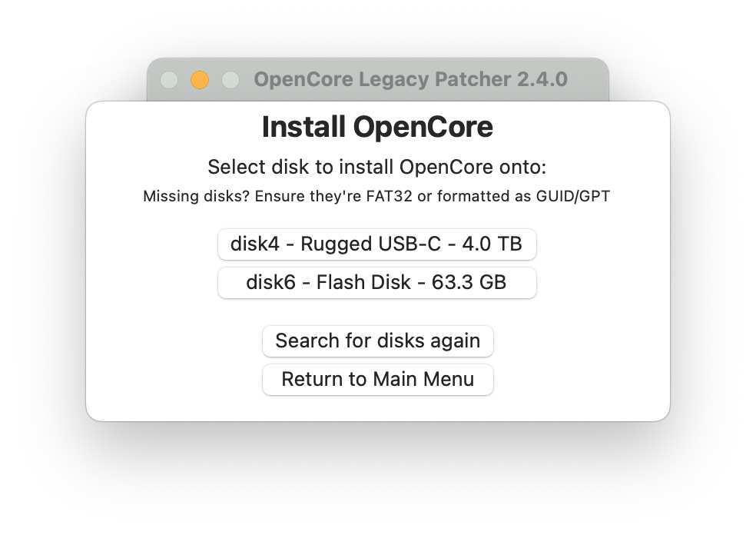Screen dimensions: 756x535
Task: Pick the Flash Disk option
Action: point(376,283)
